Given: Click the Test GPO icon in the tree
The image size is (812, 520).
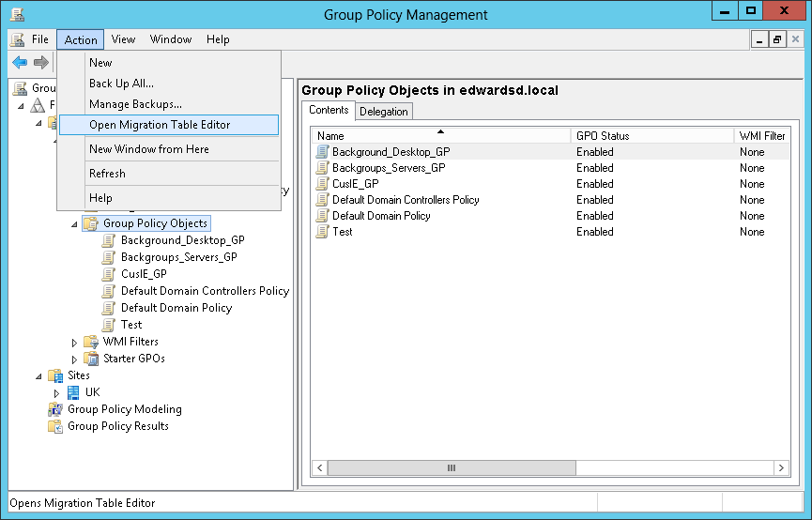Looking at the screenshot, I should coord(109,325).
